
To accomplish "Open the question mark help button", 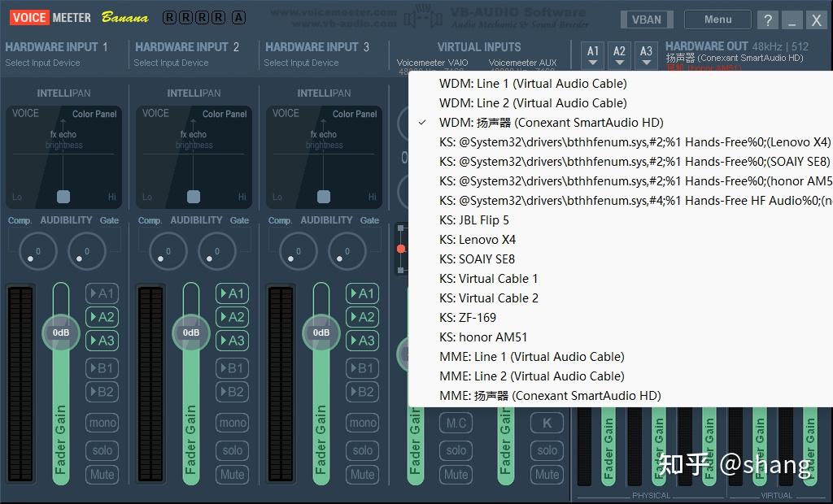I will (768, 20).
